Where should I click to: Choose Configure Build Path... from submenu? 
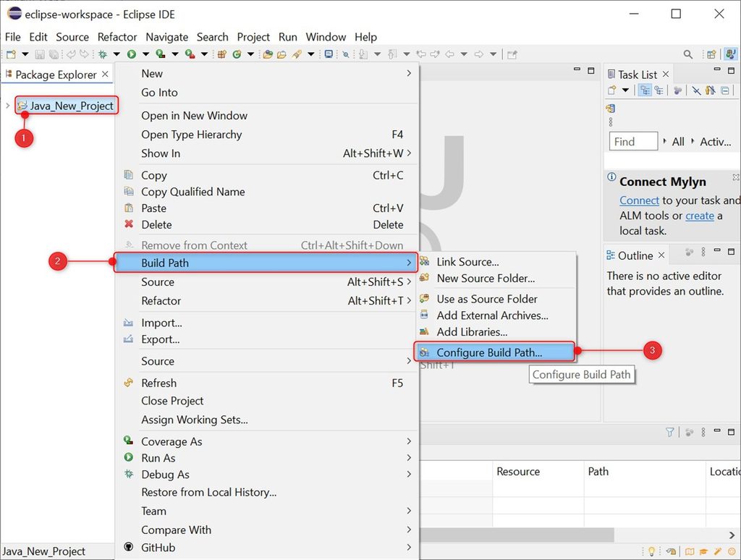click(x=494, y=352)
